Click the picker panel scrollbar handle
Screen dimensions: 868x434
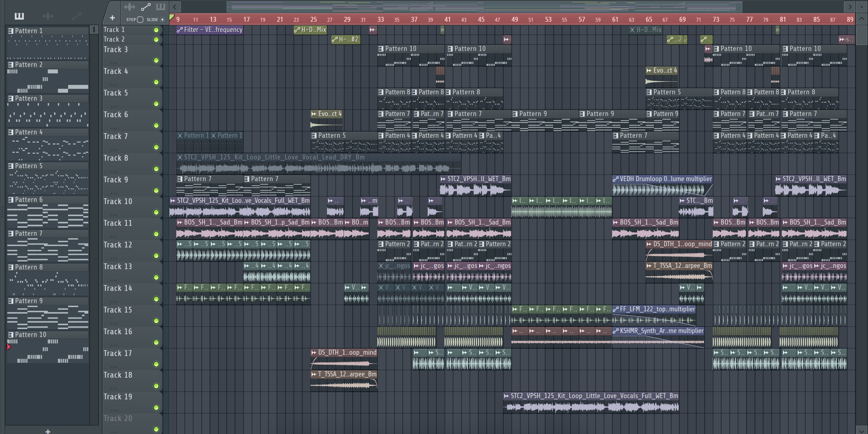click(94, 30)
